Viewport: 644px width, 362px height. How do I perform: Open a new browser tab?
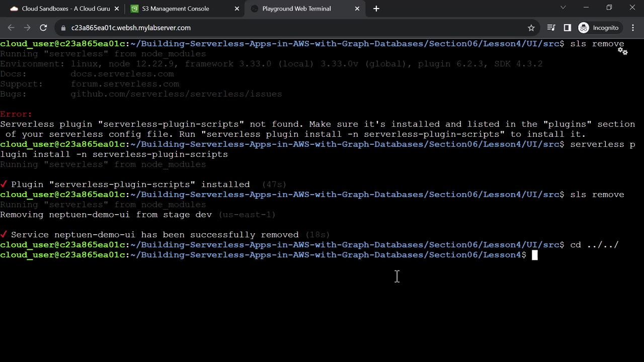tap(376, 9)
